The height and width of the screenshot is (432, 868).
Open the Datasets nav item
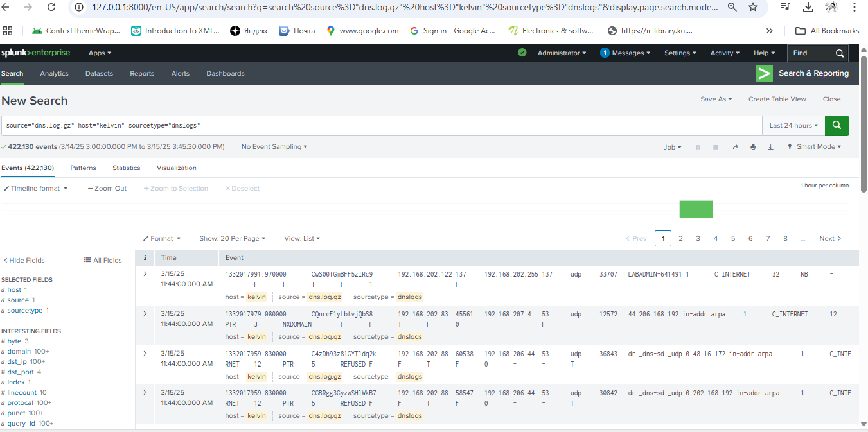pyautogui.click(x=99, y=73)
